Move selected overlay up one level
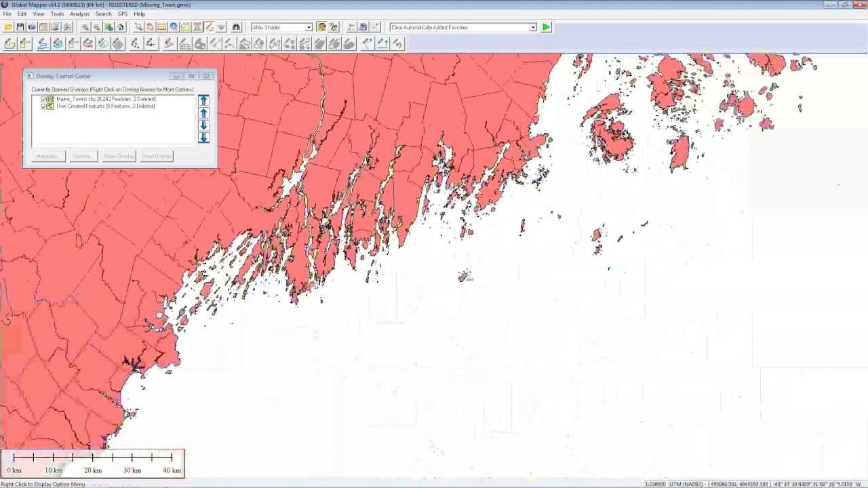Viewport: 868px width, 488px height. (203, 113)
